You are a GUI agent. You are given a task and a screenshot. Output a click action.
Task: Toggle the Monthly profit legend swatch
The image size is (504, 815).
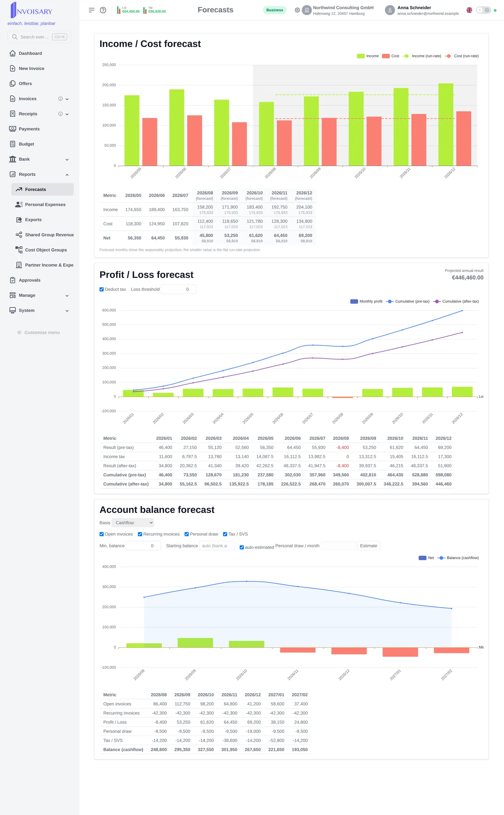pos(354,301)
